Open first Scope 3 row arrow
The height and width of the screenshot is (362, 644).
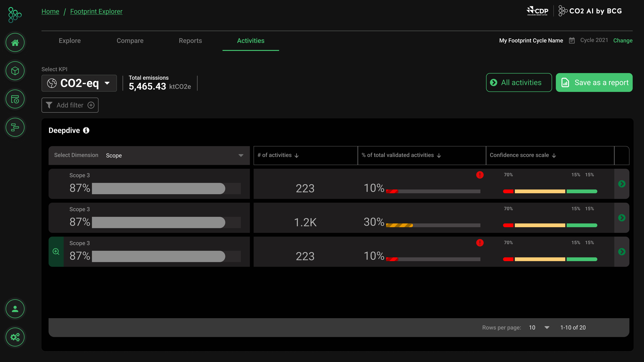622,184
